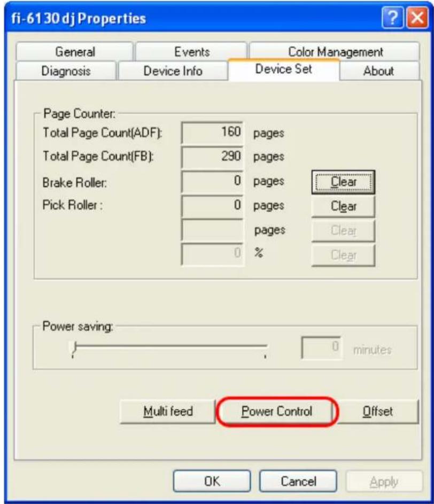Clear the Brake Roller page counter
This screenshot has height=504, width=434.
pos(343,182)
